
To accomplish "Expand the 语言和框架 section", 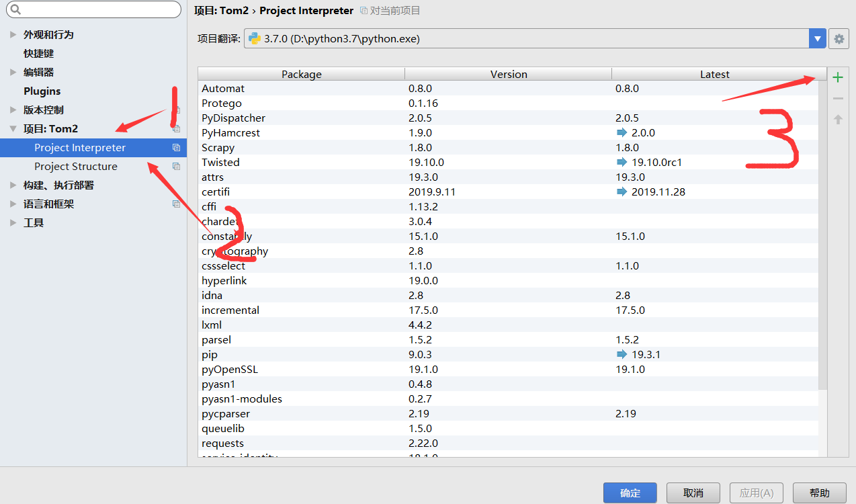I will tap(13, 204).
